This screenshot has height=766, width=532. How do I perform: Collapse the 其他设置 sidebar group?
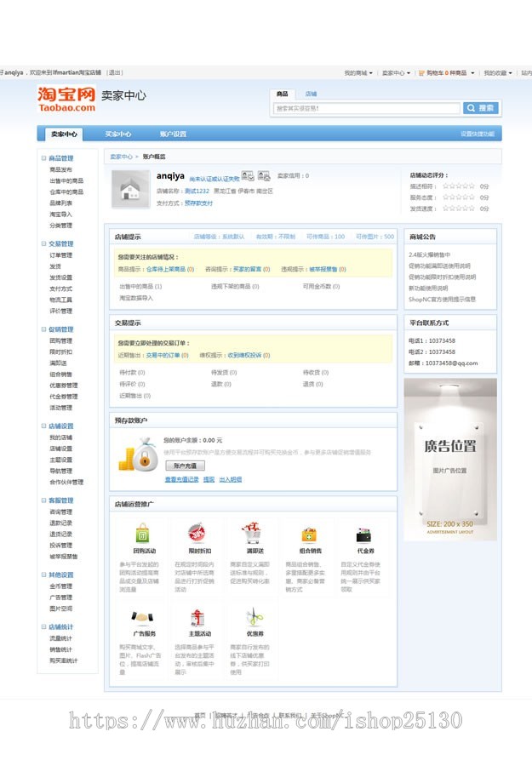[x=43, y=574]
